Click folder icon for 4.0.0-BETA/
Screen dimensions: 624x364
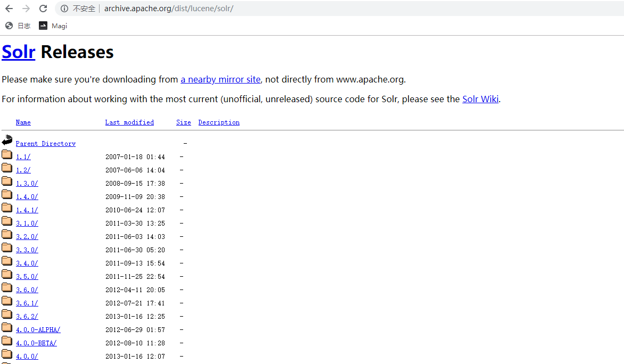(7, 341)
